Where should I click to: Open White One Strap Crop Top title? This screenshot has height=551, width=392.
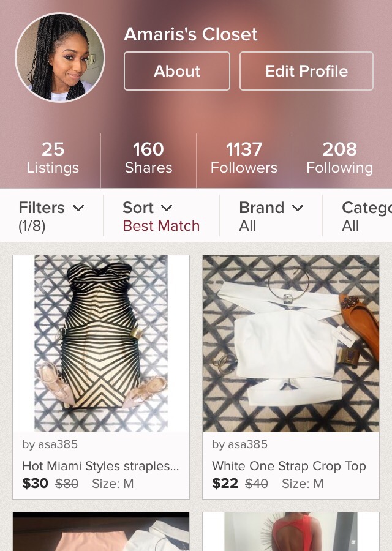(x=289, y=466)
